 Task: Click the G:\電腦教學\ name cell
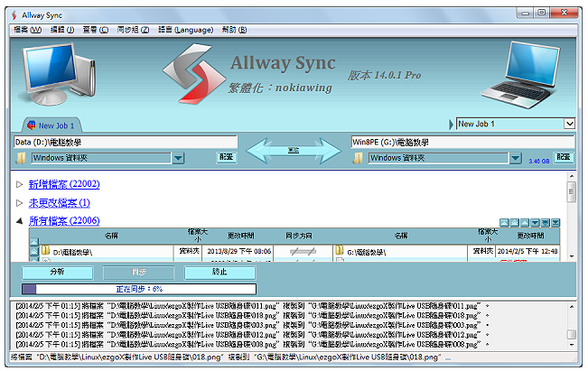[400, 252]
